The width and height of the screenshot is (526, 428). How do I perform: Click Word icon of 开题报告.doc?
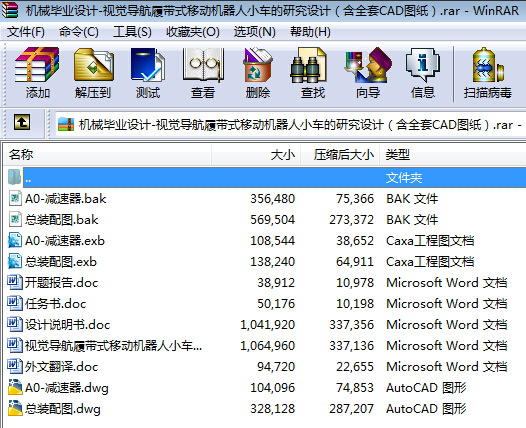coord(15,282)
